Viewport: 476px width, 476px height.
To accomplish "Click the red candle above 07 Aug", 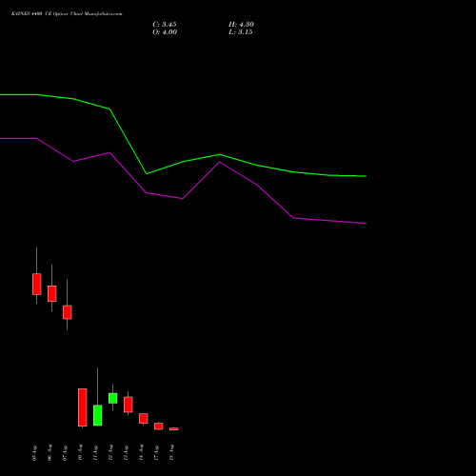I will pyautogui.click(x=68, y=312).
